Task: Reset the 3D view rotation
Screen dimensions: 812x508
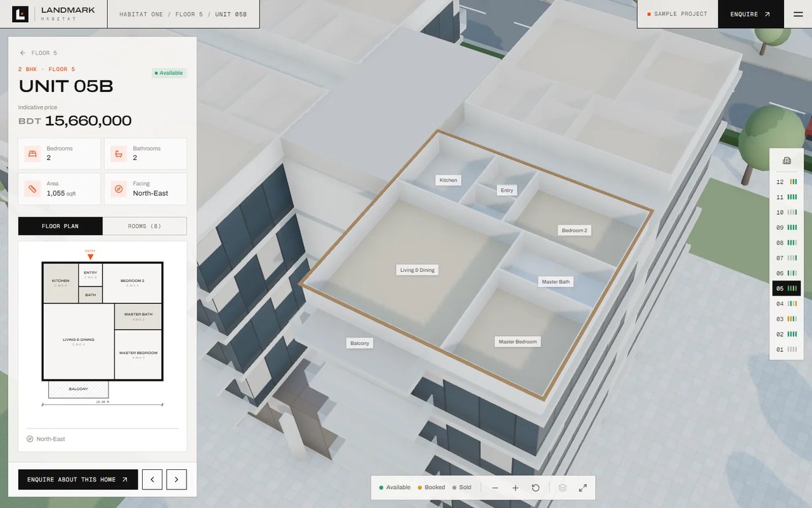Action: click(x=535, y=488)
